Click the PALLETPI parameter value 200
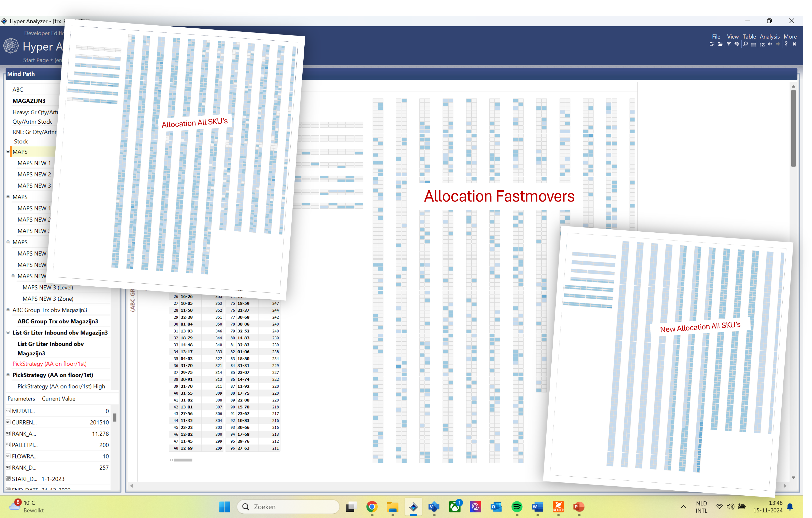The image size is (812, 518). 104,445
